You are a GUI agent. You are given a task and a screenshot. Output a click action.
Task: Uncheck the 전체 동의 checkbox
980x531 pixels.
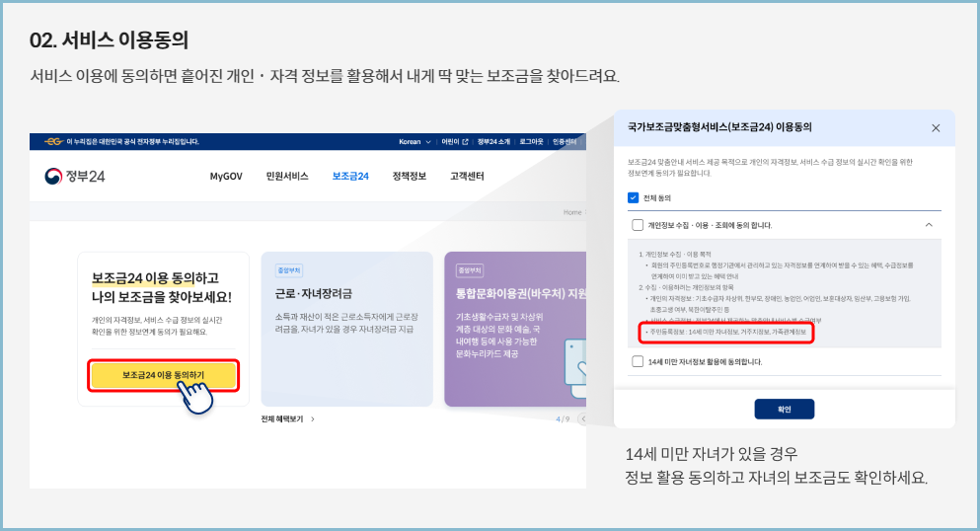[634, 198]
